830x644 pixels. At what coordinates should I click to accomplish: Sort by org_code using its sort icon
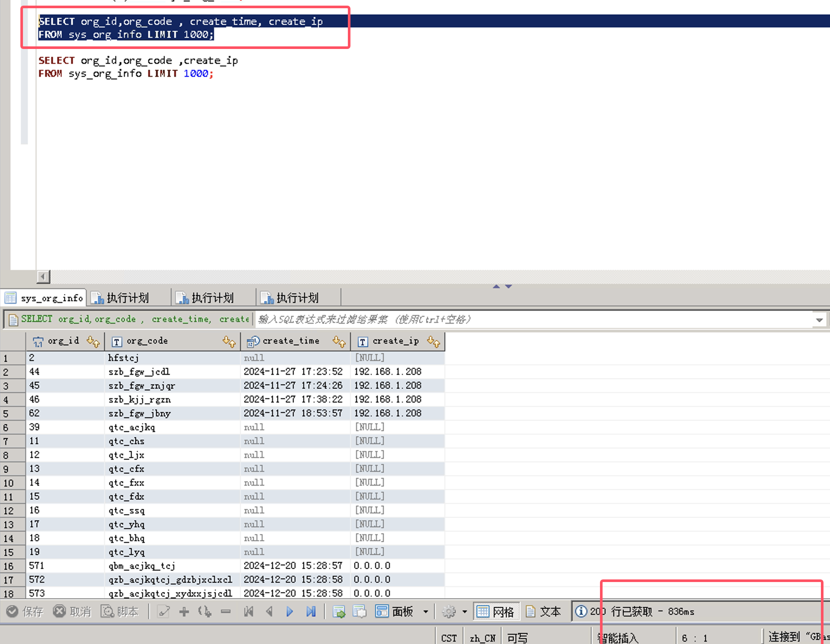(x=229, y=342)
